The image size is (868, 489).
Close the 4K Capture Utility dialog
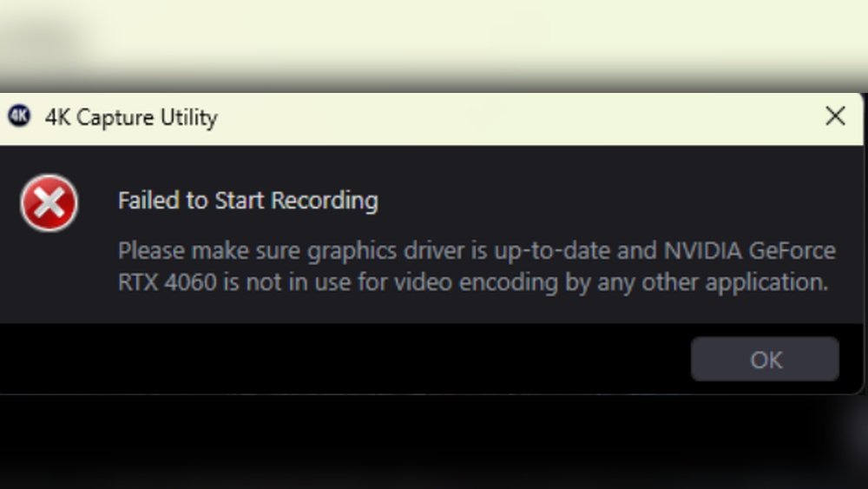tap(835, 116)
